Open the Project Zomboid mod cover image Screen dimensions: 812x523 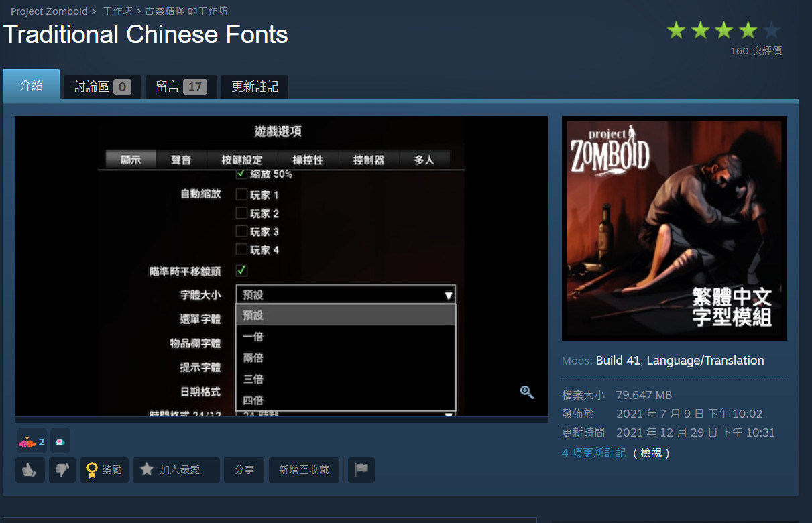pos(674,228)
